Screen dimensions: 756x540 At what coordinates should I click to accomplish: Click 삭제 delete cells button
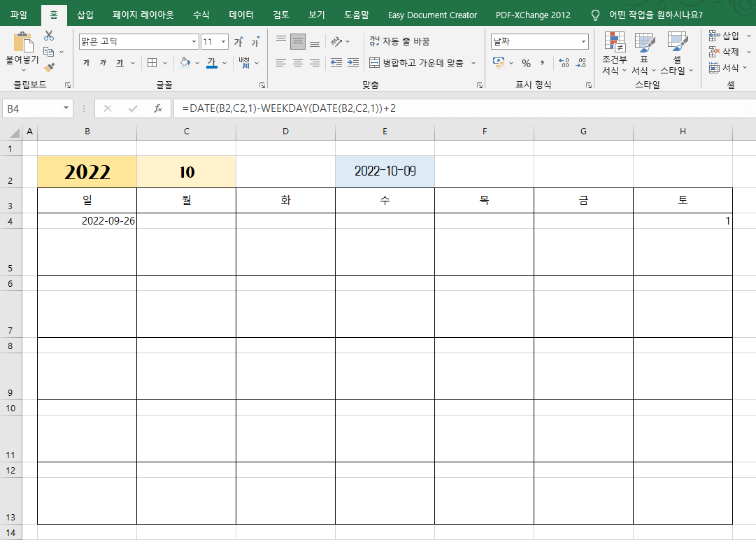coord(725,52)
